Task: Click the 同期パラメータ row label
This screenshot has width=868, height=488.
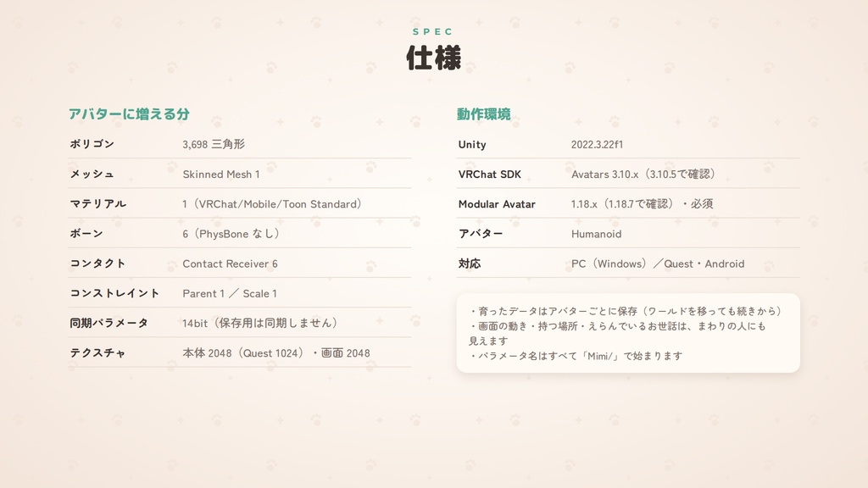Action: pyautogui.click(x=109, y=323)
